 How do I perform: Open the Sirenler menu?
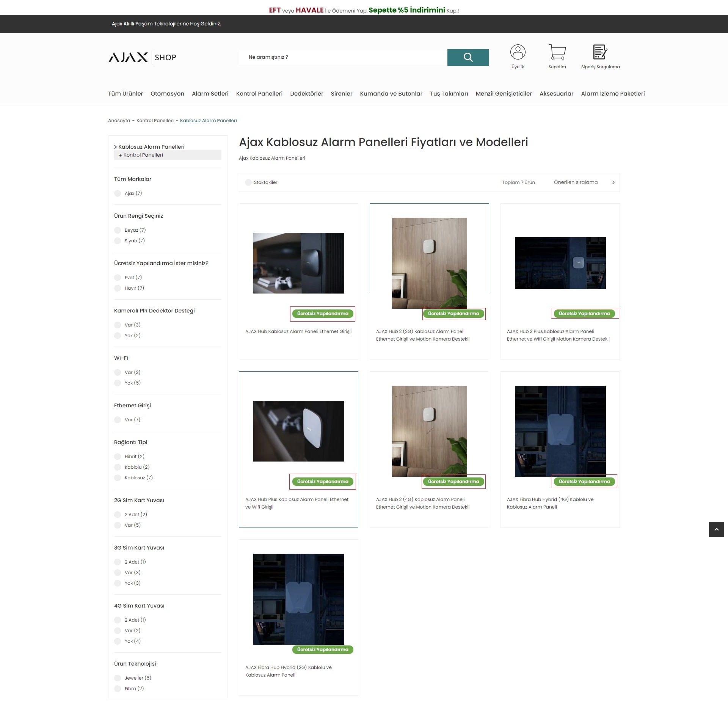point(342,94)
